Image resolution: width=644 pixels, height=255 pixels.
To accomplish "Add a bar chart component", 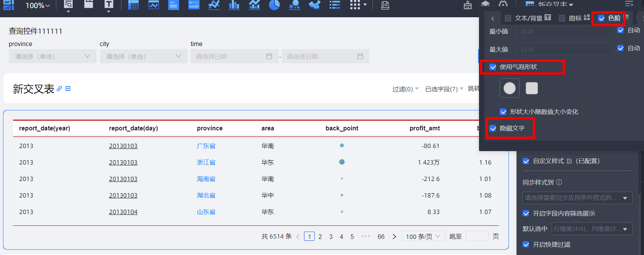I will (x=234, y=5).
